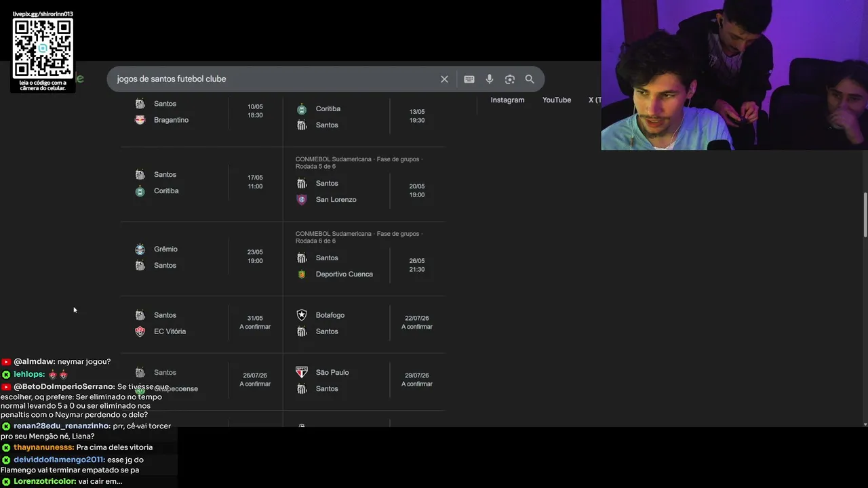
Task: Select the 'Deportivo Cuenca' team name
Action: pyautogui.click(x=344, y=274)
